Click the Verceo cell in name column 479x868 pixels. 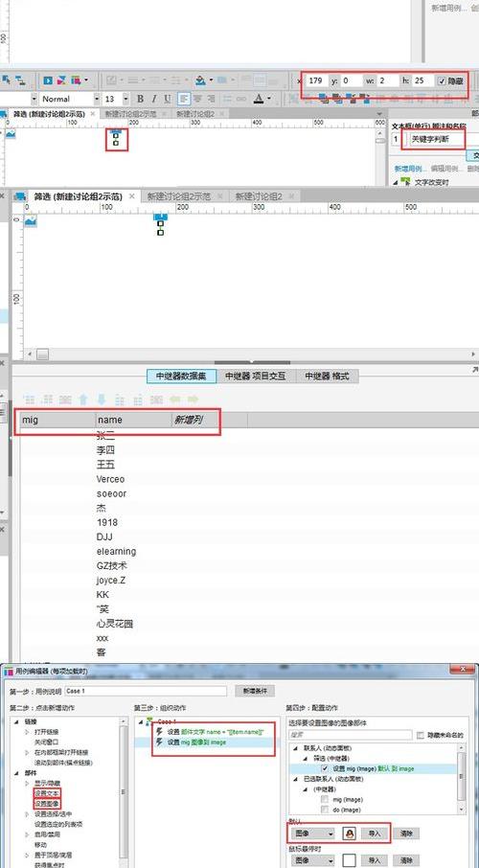pos(110,479)
